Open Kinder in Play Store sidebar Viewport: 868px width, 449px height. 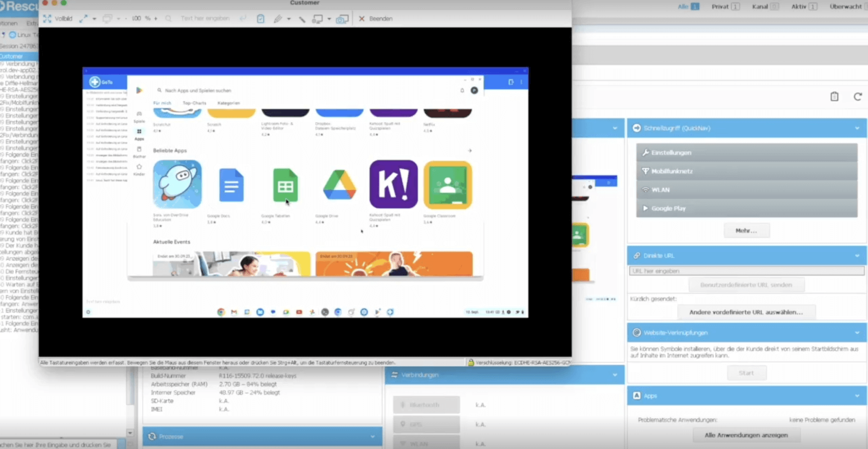(x=139, y=170)
